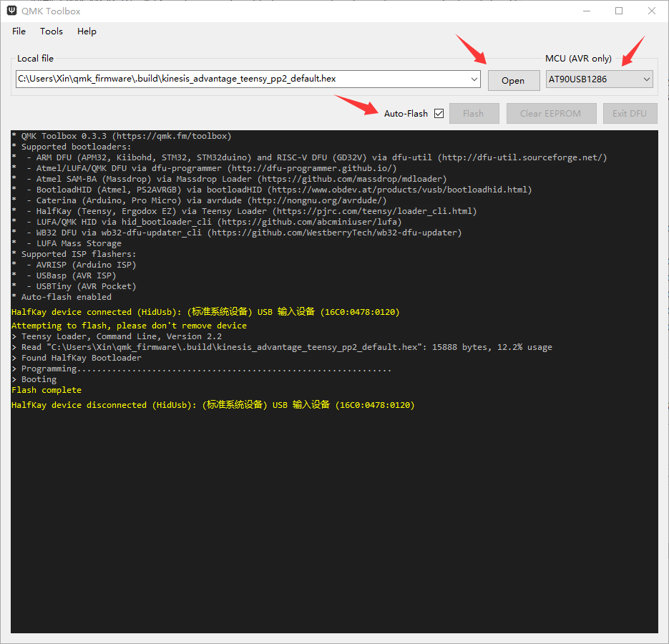
Task: Click the Flash button
Action: tap(474, 113)
